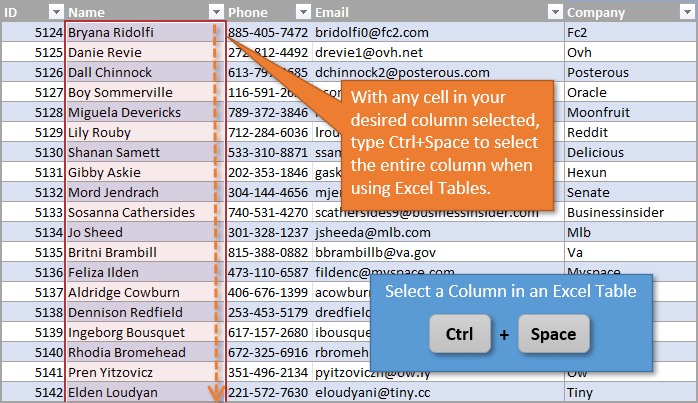Click the ID cell 5133

pyautogui.click(x=48, y=212)
